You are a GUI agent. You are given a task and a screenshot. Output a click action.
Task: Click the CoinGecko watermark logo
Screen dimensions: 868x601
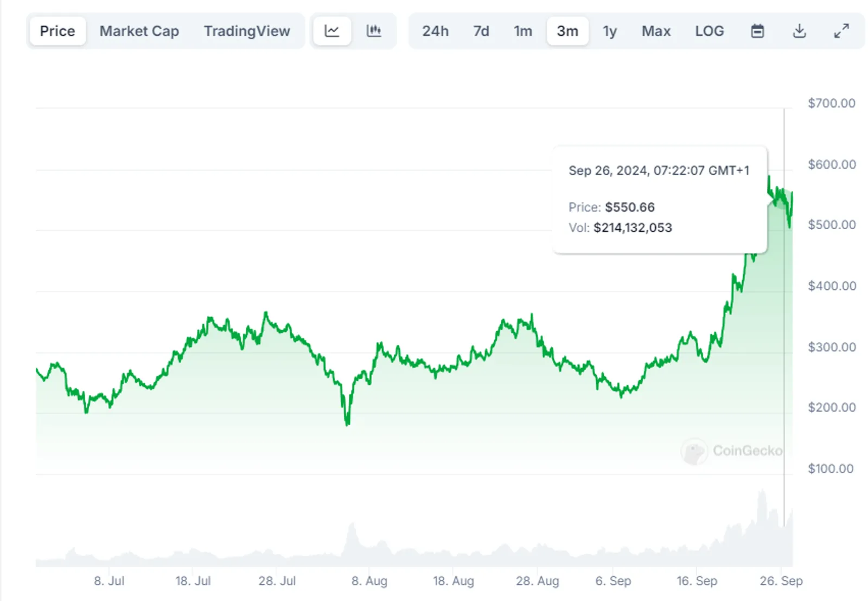tap(732, 451)
